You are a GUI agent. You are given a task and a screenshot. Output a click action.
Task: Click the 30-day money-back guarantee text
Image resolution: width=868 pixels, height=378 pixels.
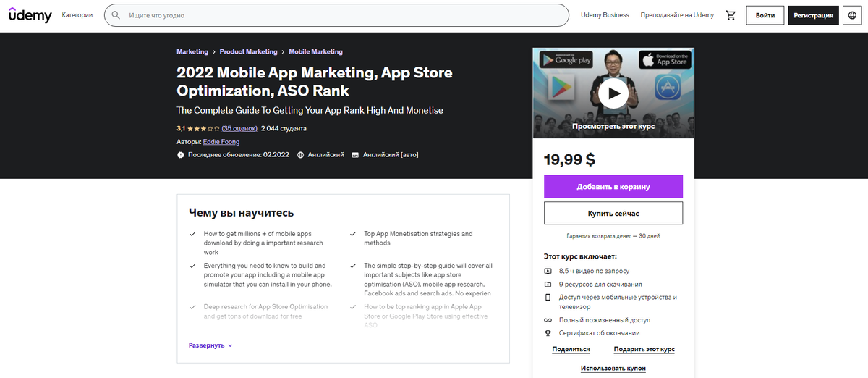point(613,236)
